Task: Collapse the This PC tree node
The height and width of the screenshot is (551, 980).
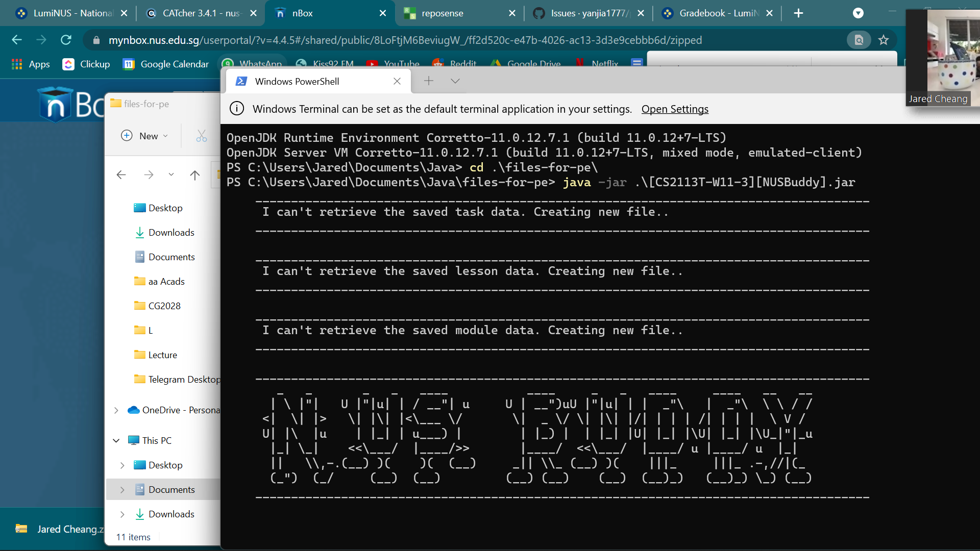Action: [116, 440]
